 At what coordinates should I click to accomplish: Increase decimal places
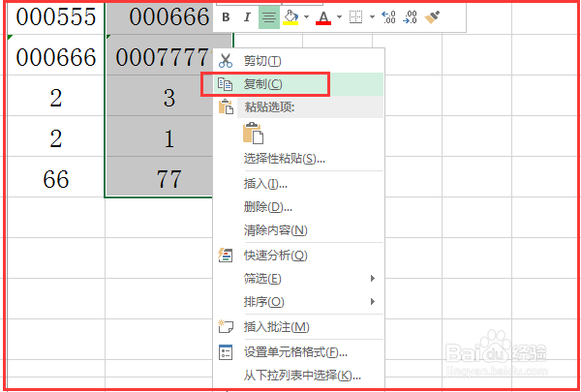coord(388,17)
